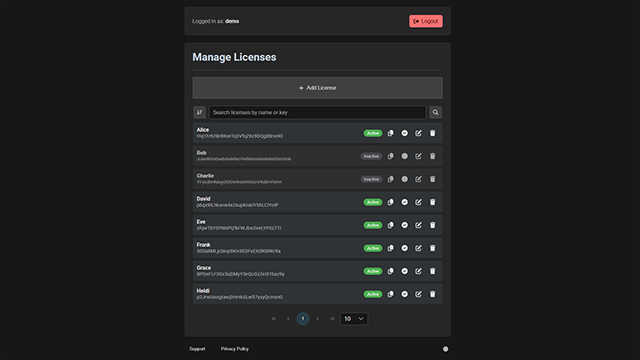Screen dimensions: 640x360
Task: Click Bob's Inactive status badge
Action: pos(371,156)
